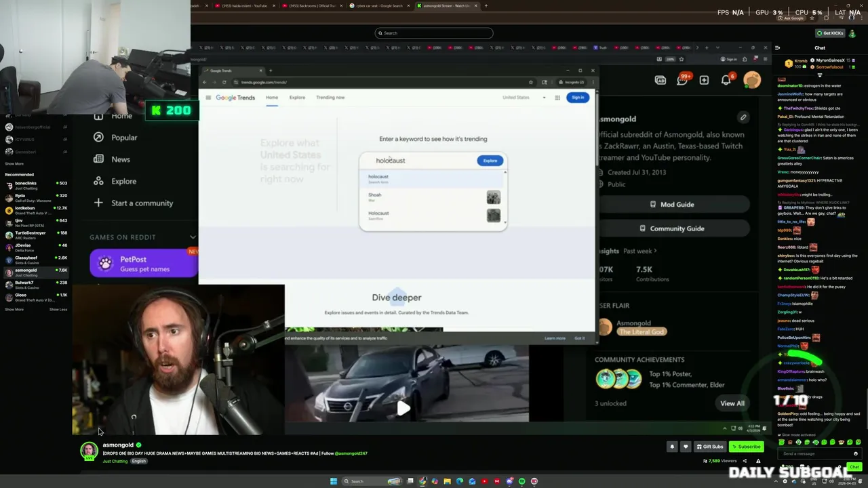Open the Google Trends hamburger menu
Image resolution: width=868 pixels, height=488 pixels.
pos(208,98)
